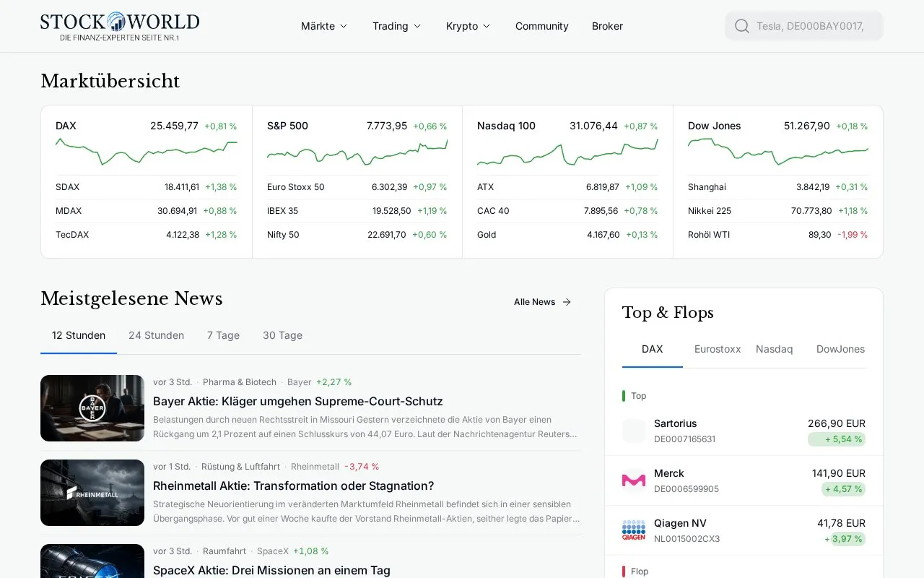The width and height of the screenshot is (924, 578).
Task: Open Qiagen NV stock name
Action: click(680, 523)
